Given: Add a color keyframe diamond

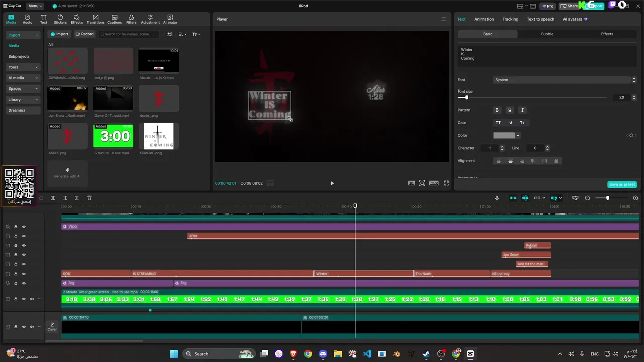Looking at the screenshot, I should pyautogui.click(x=631, y=135).
